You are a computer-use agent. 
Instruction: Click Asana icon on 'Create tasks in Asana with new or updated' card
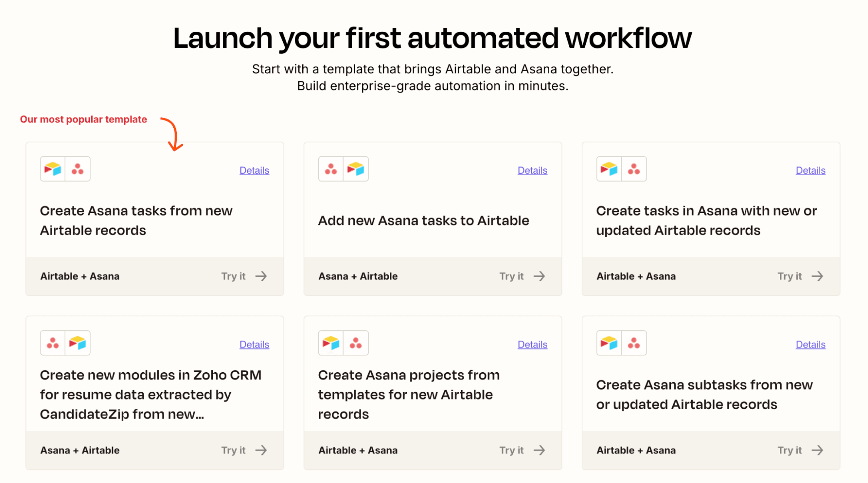click(x=634, y=169)
